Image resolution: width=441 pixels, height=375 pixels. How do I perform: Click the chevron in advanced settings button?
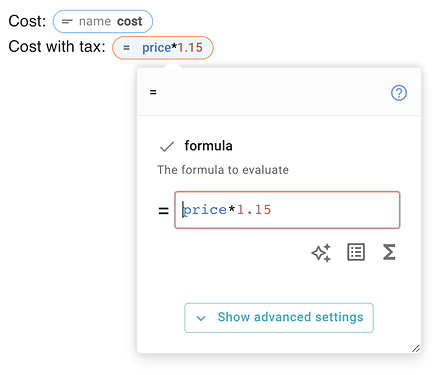pos(201,318)
